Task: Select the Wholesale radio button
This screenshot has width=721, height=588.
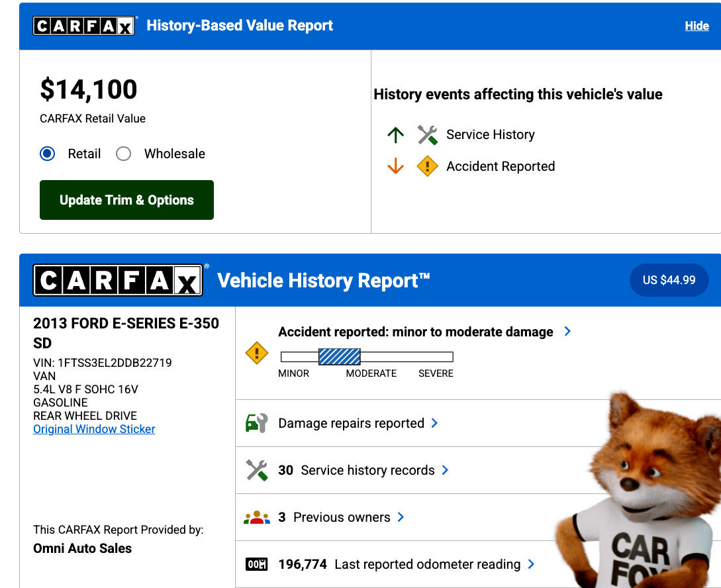Action: point(123,154)
